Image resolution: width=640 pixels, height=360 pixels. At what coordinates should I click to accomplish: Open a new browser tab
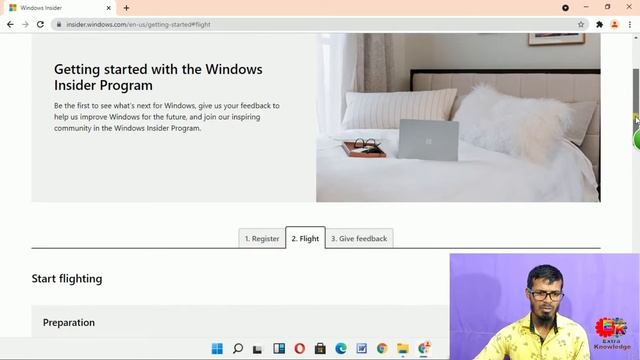point(126,8)
